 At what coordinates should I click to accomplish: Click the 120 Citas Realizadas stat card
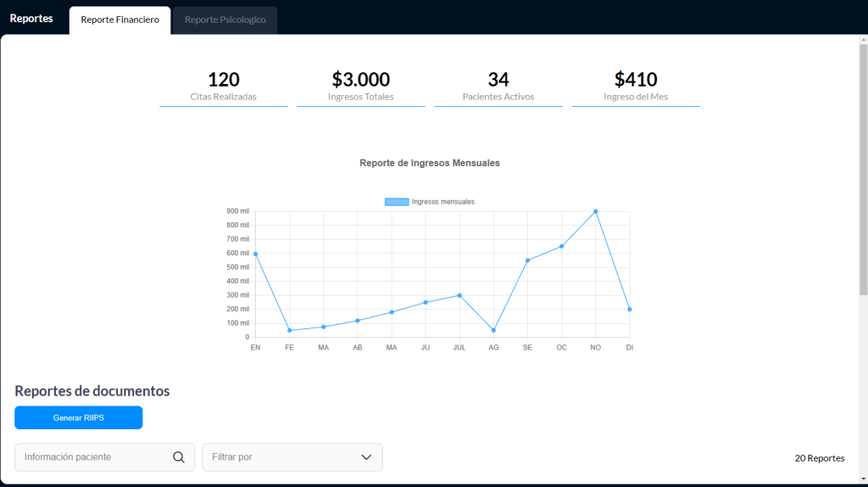click(224, 87)
